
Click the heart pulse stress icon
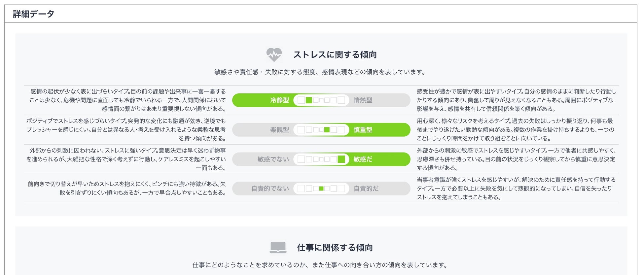(x=274, y=55)
